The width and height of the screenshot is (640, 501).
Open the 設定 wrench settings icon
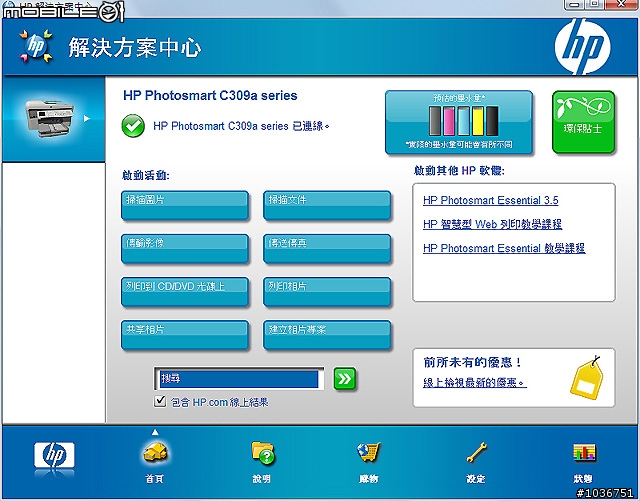pos(476,452)
